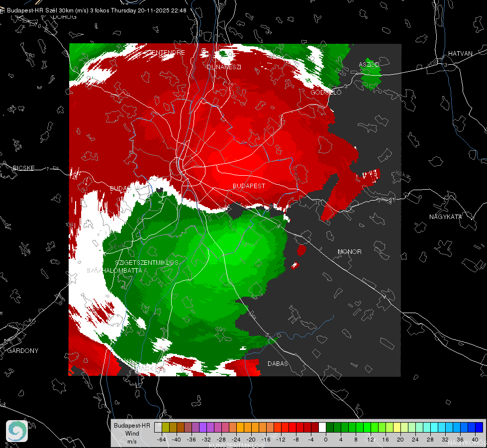Click the DABAS town label

pyautogui.click(x=278, y=363)
